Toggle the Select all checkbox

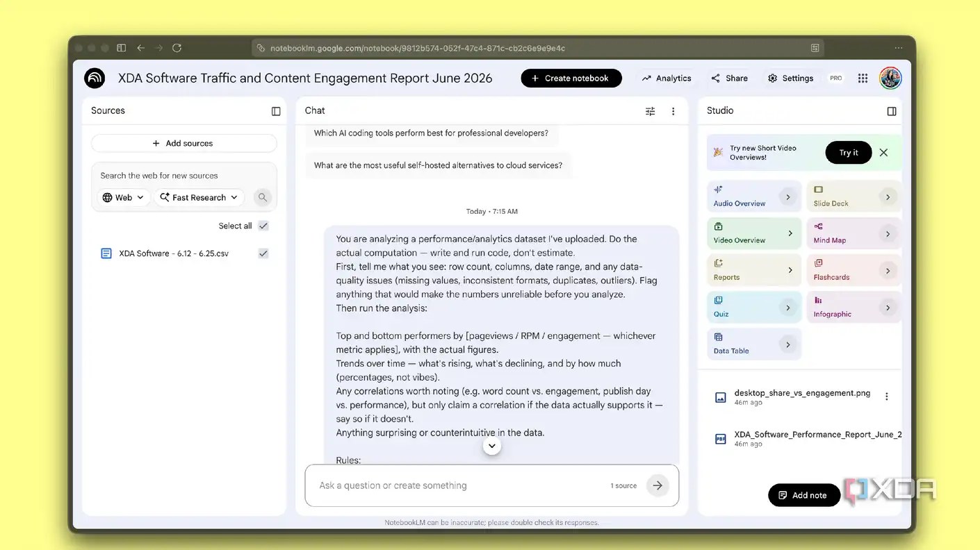click(263, 226)
